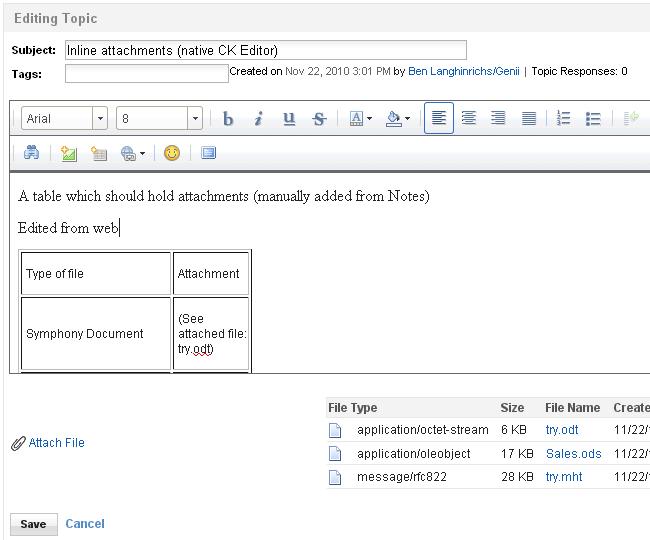650x540 pixels.
Task: Toggle bold formatting
Action: coord(228,119)
